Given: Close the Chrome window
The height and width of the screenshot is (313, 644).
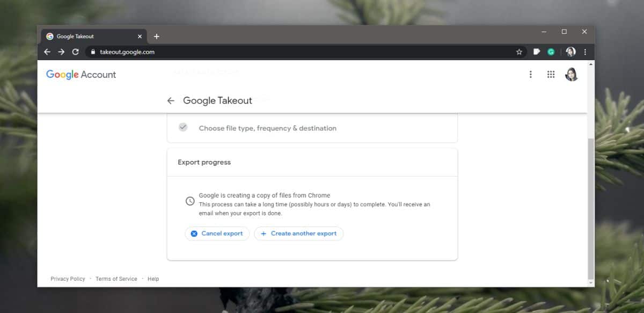Looking at the screenshot, I should tap(584, 32).
